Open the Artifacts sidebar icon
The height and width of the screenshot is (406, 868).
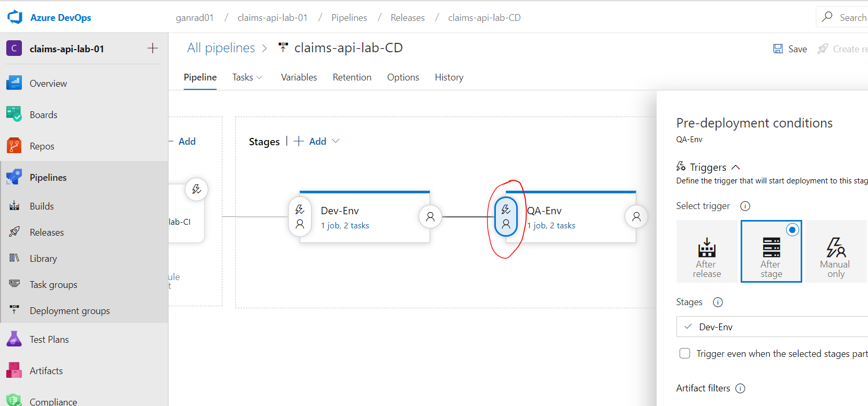pos(14,370)
